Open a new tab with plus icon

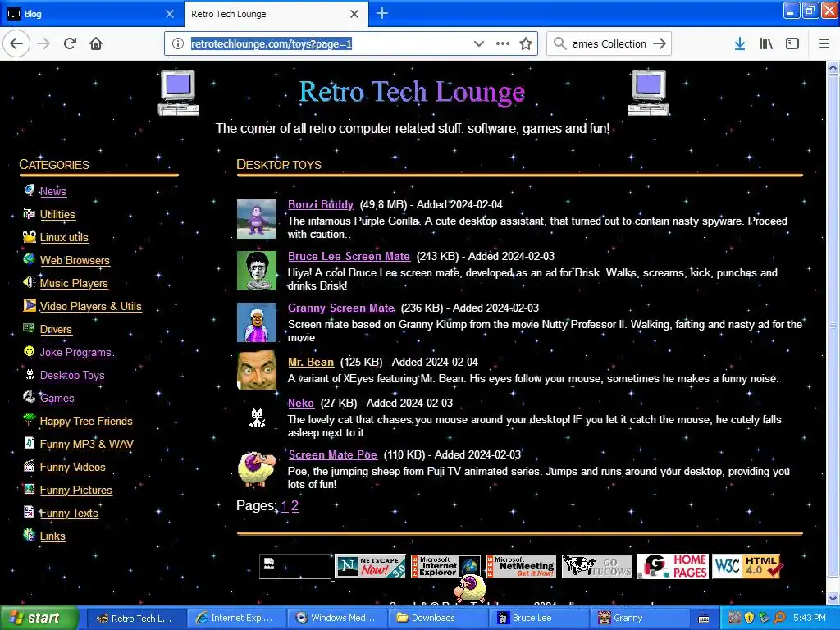pyautogui.click(x=382, y=13)
